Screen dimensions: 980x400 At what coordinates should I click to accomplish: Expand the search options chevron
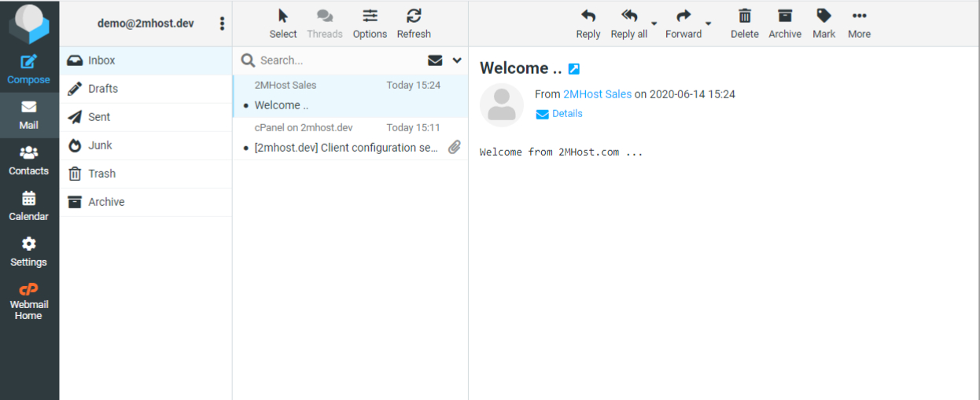coord(457,61)
